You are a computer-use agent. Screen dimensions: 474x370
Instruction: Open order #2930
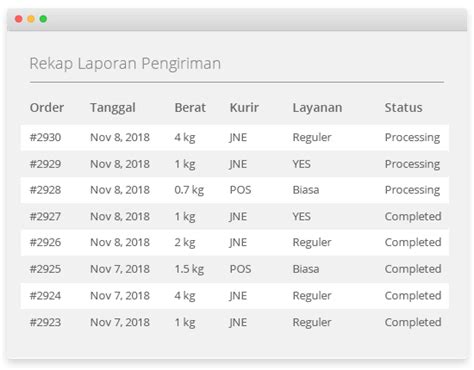coord(45,137)
